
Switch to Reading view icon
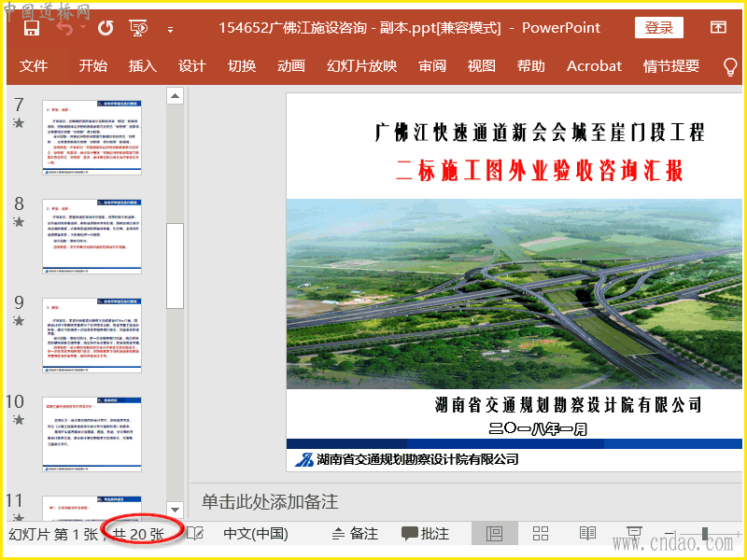click(x=588, y=533)
